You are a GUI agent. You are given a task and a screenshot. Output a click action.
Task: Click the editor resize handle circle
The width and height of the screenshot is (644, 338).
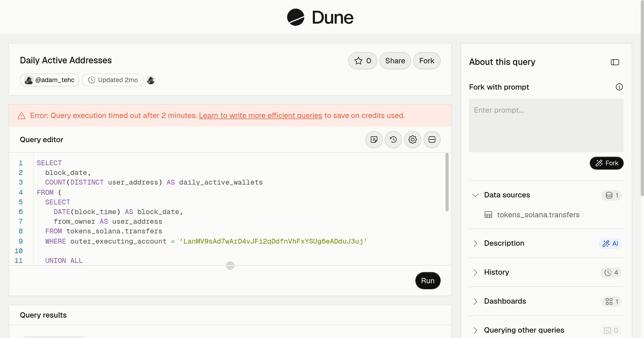[230, 265]
